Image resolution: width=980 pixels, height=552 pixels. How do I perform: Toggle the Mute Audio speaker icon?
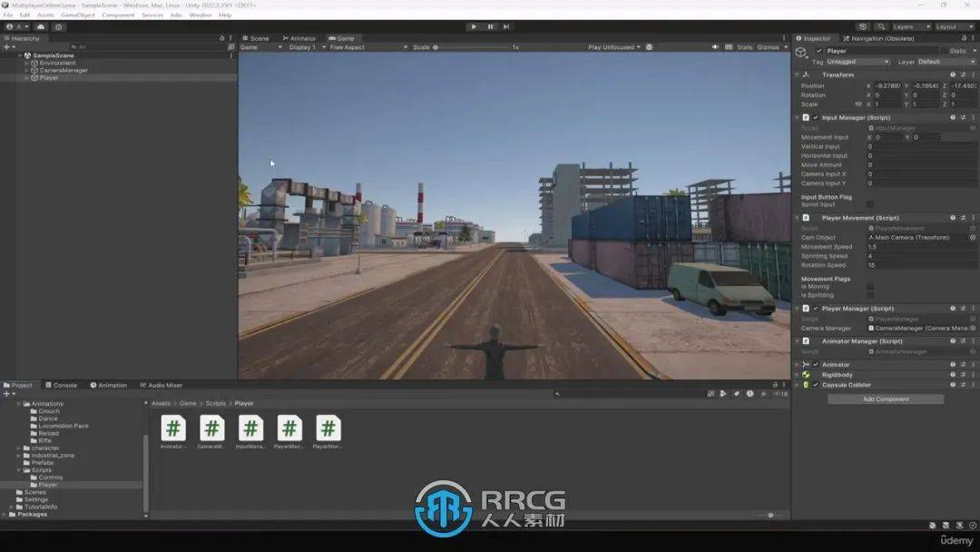(x=715, y=47)
